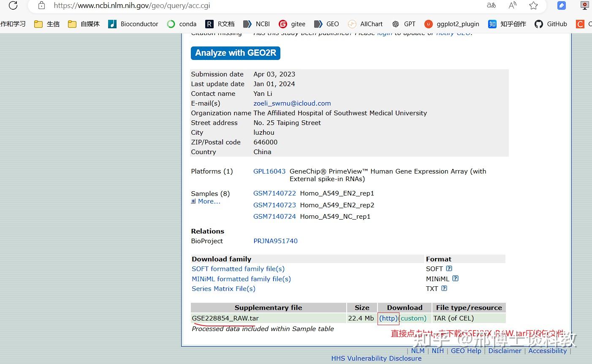Click the GEO Help footer link
The width and height of the screenshot is (592, 364).
[466, 351]
